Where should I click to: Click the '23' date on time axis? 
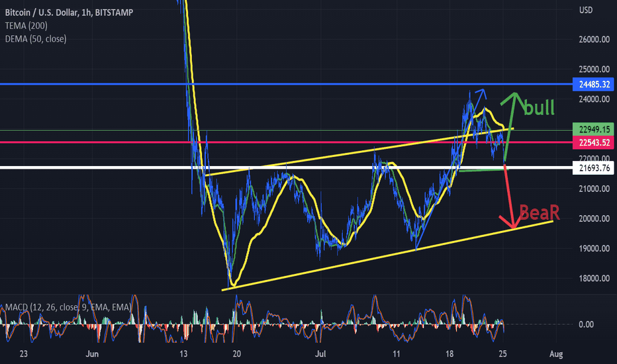tap(24, 354)
